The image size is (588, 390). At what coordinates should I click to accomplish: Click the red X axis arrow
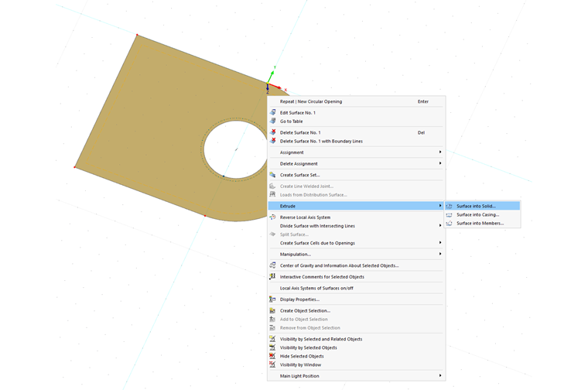[x=275, y=85]
